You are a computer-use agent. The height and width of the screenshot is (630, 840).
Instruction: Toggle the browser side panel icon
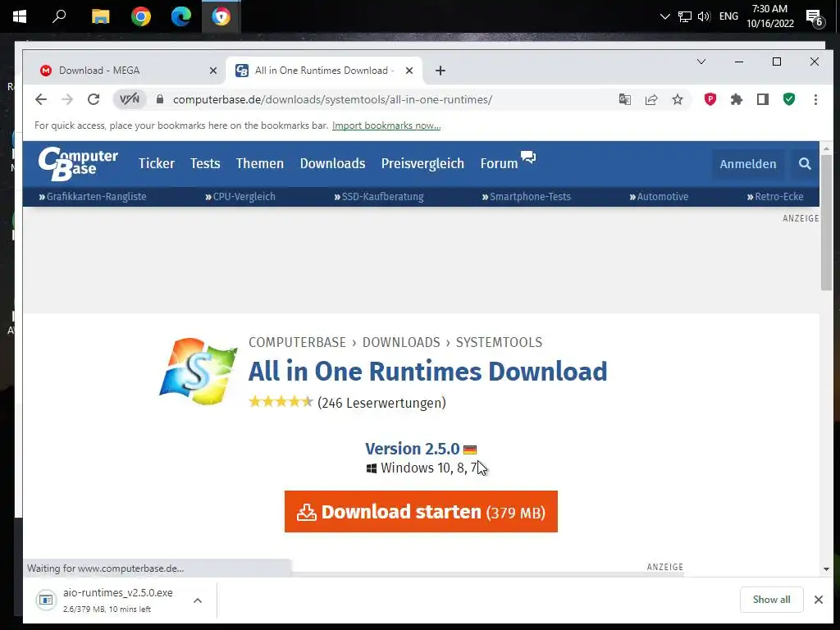(x=763, y=99)
